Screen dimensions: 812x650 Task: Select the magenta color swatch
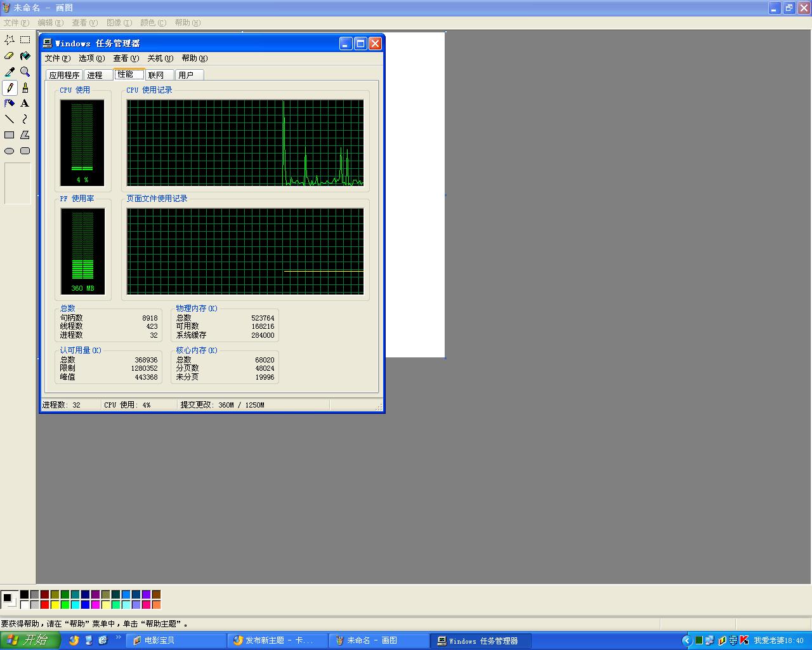(95, 605)
